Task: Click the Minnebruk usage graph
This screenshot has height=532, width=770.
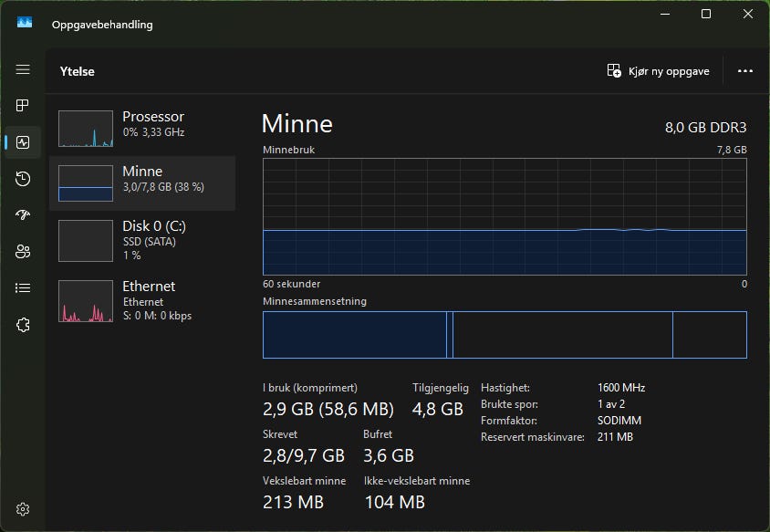Action: (x=505, y=216)
